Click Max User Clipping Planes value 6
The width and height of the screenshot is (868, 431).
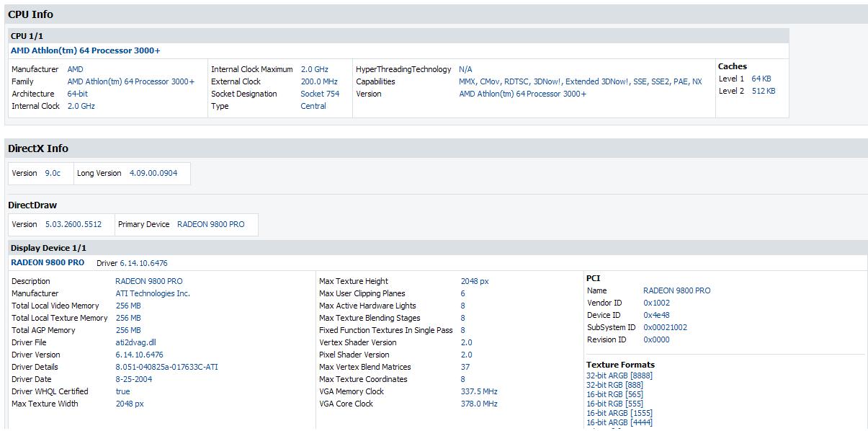(x=463, y=293)
